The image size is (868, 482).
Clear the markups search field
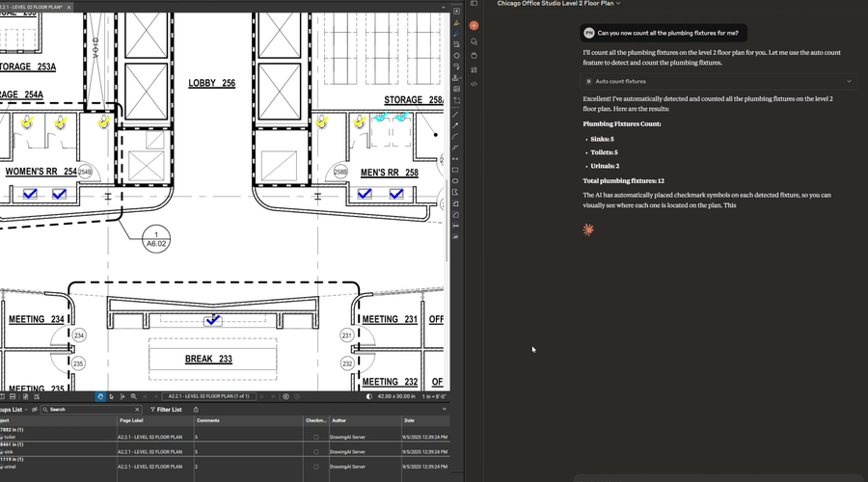pyautogui.click(x=137, y=410)
